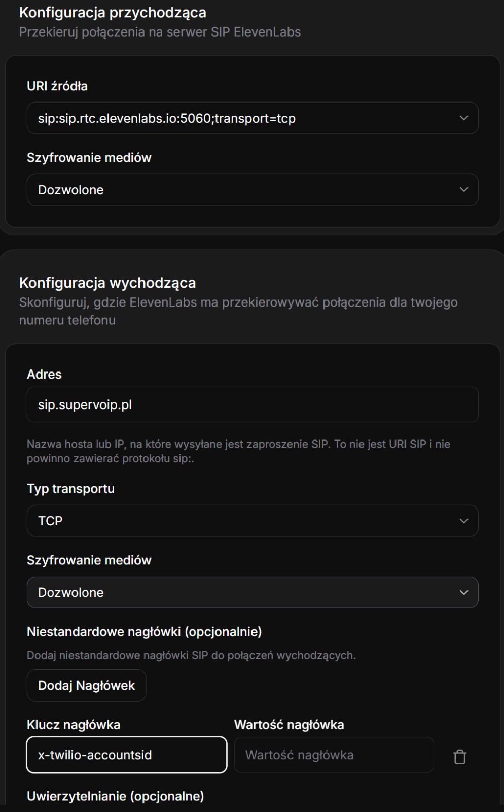The width and height of the screenshot is (504, 812).
Task: Click the chevron arrow in URI źródła field
Action: [463, 118]
